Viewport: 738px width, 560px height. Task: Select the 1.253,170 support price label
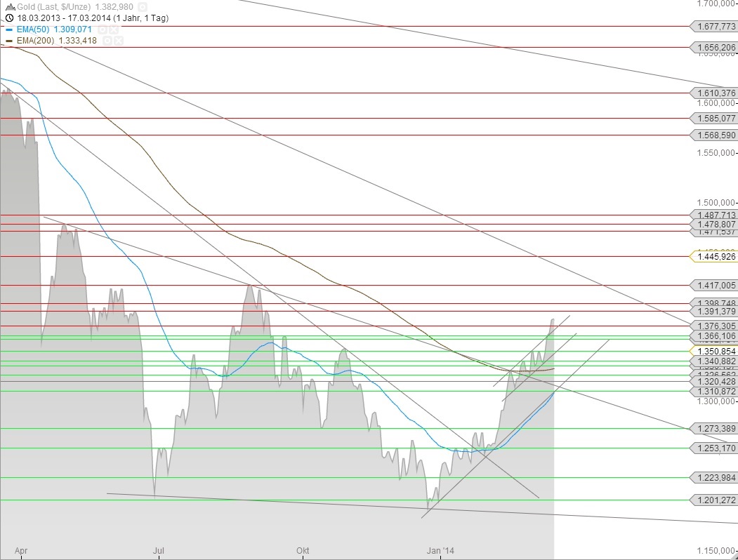click(713, 448)
